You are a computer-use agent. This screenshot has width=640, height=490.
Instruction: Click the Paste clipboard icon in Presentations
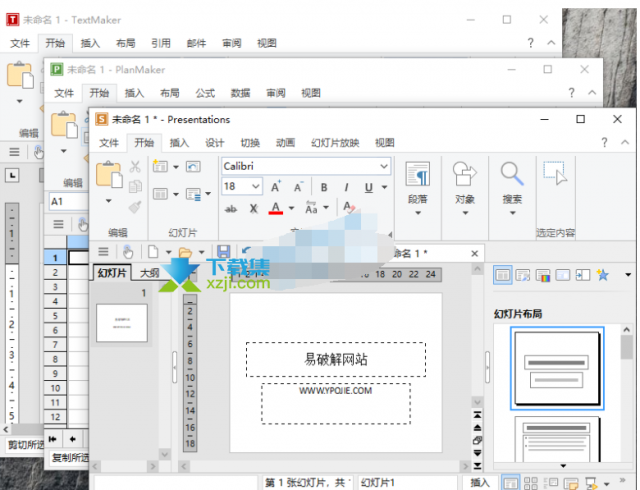[109, 180]
